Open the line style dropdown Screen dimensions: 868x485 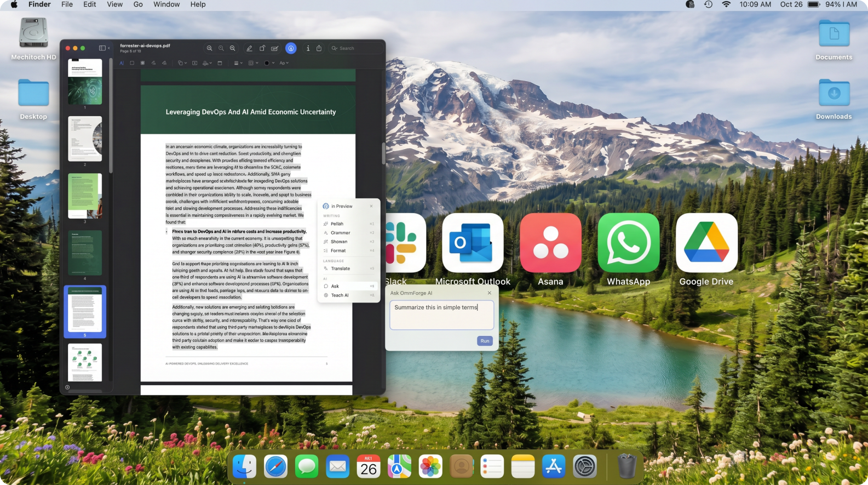pyautogui.click(x=238, y=63)
